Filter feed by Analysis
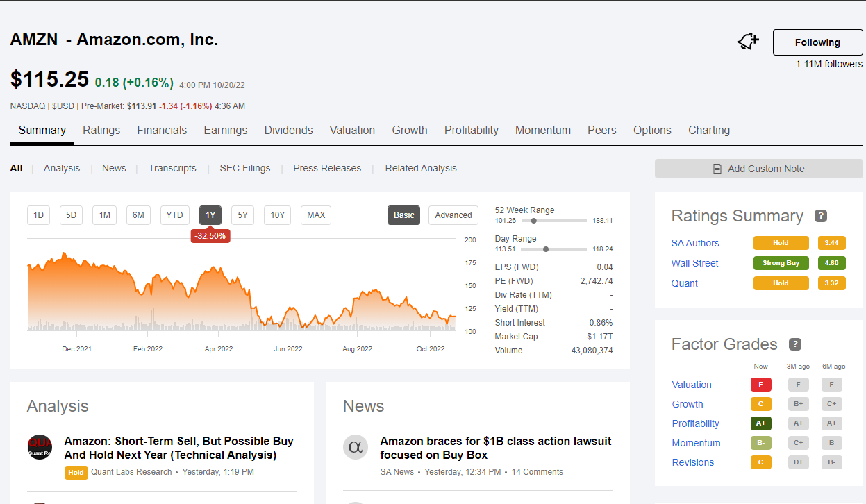This screenshot has width=866, height=504. [62, 168]
